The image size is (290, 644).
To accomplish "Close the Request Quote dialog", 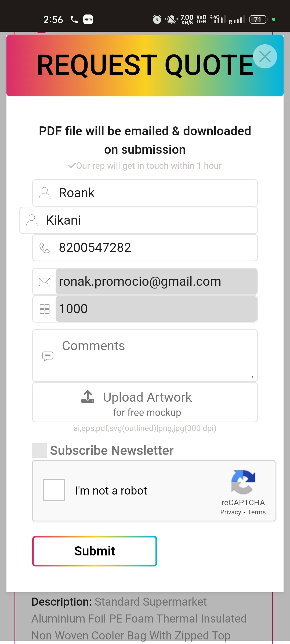I will [265, 56].
